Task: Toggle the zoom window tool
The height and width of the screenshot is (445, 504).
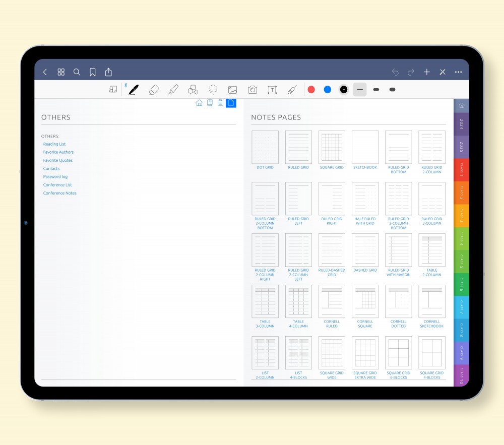Action: [113, 89]
